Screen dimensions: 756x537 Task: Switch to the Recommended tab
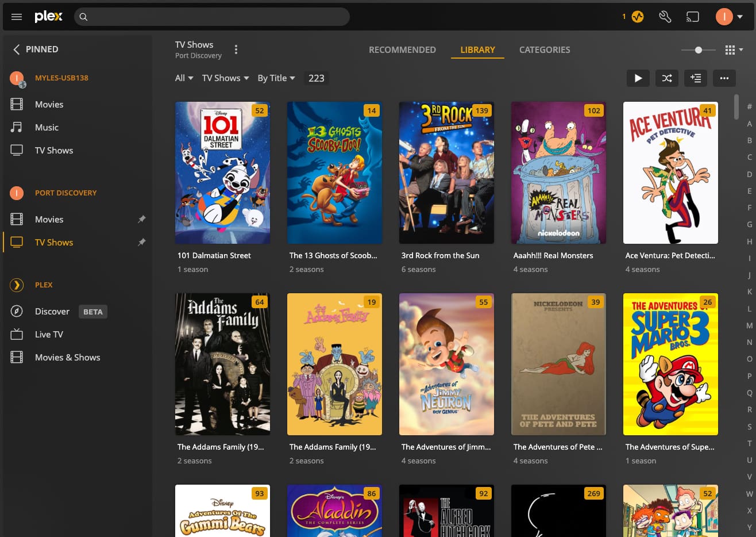coord(402,49)
